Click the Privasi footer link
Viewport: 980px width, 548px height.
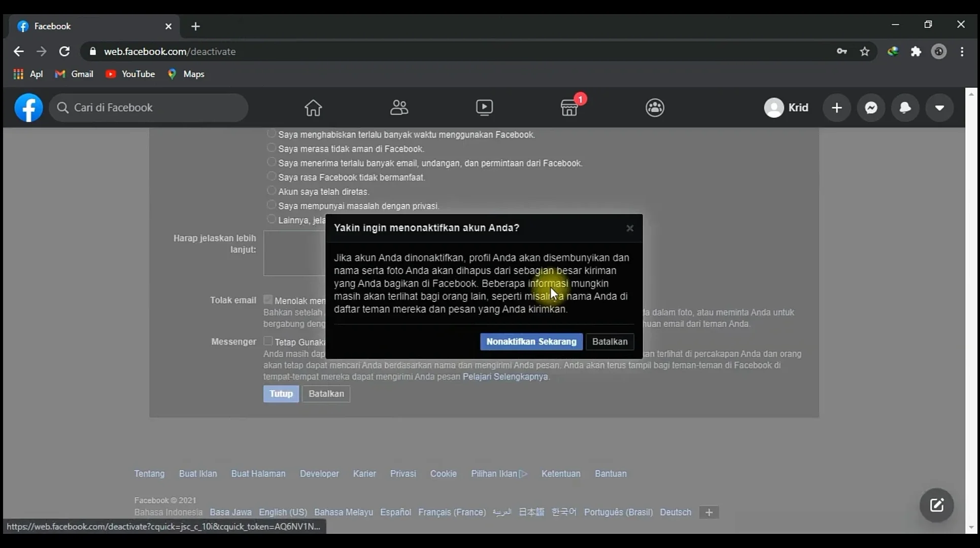tap(402, 473)
